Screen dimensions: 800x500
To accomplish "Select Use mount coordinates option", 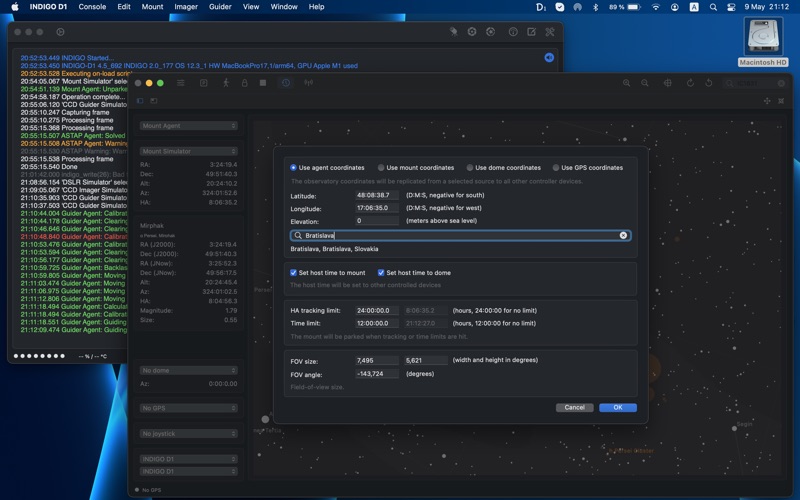I will click(x=381, y=168).
